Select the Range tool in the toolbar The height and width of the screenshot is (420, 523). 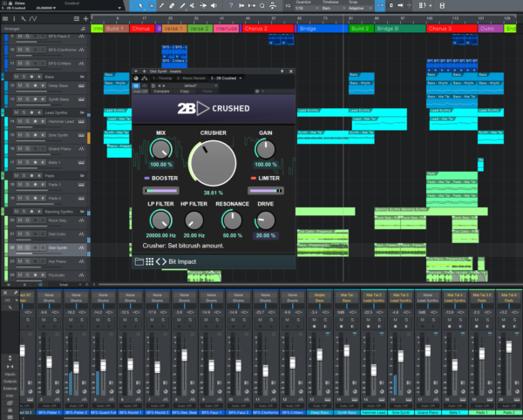pos(151,6)
